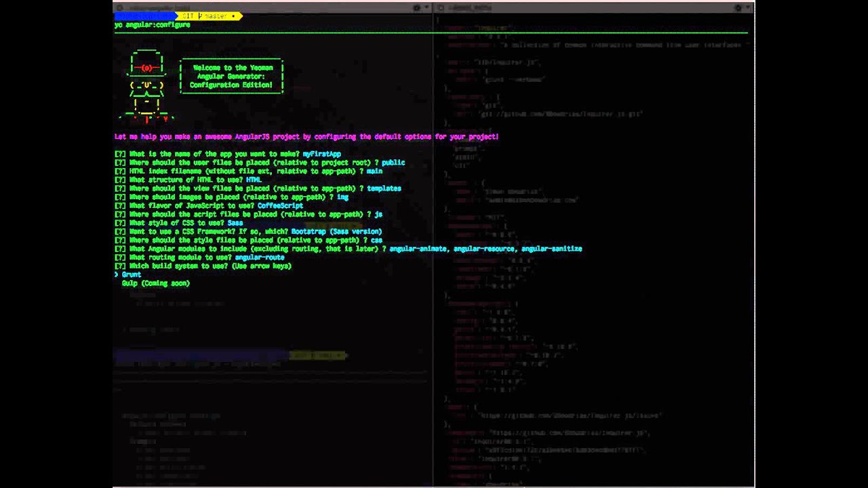Viewport: 868px width, 488px height.
Task: Click the 'main' index filename answer
Action: pos(374,171)
